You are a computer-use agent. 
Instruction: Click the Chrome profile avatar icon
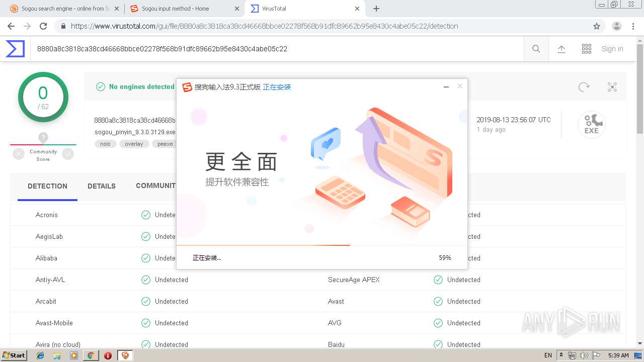point(617,26)
